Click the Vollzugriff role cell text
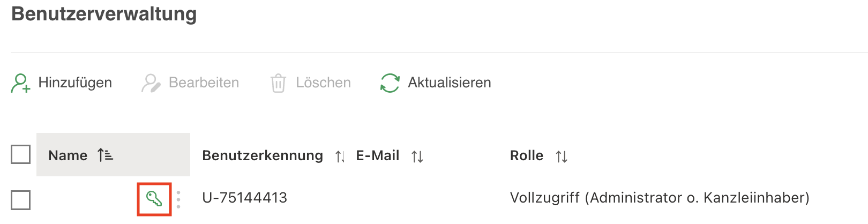The height and width of the screenshot is (224, 868). (x=659, y=198)
